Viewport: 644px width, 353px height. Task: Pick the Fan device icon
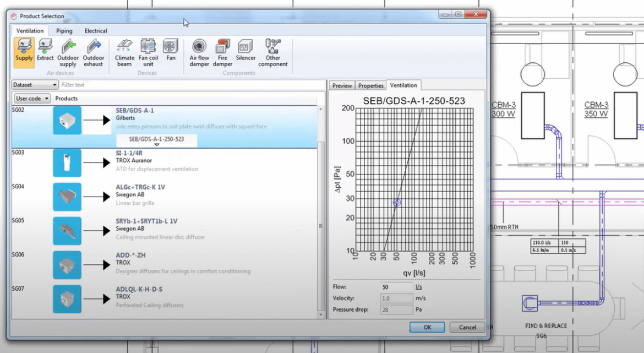click(x=171, y=50)
